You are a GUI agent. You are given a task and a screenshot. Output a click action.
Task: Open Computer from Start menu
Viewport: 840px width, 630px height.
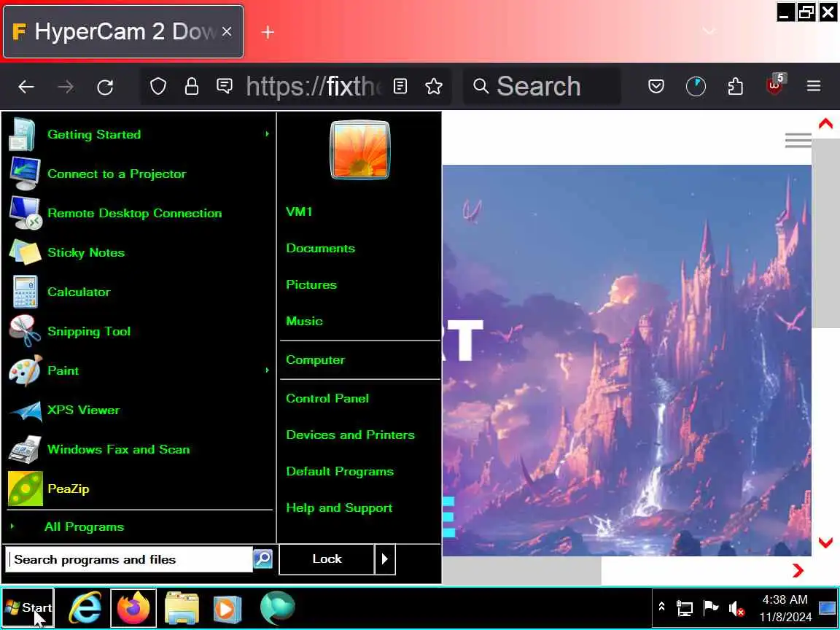(316, 360)
